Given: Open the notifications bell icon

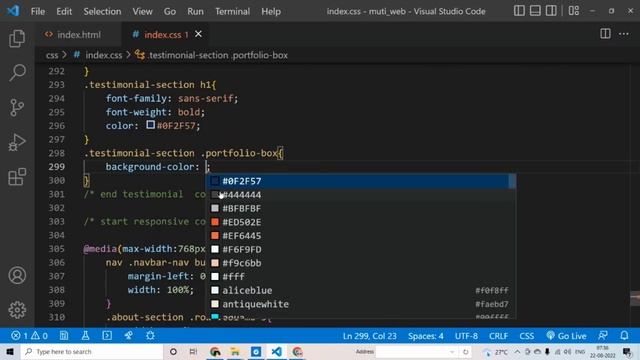Looking at the screenshot, I should [x=624, y=336].
